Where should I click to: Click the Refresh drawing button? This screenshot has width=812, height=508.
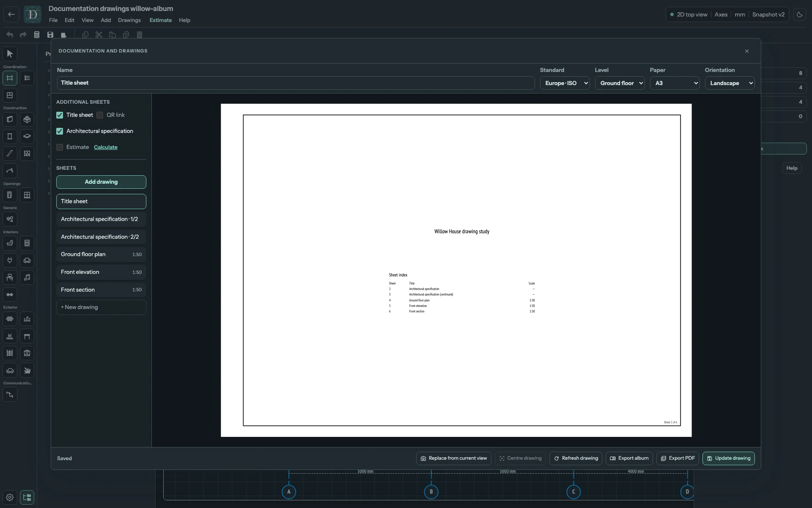pos(576,458)
